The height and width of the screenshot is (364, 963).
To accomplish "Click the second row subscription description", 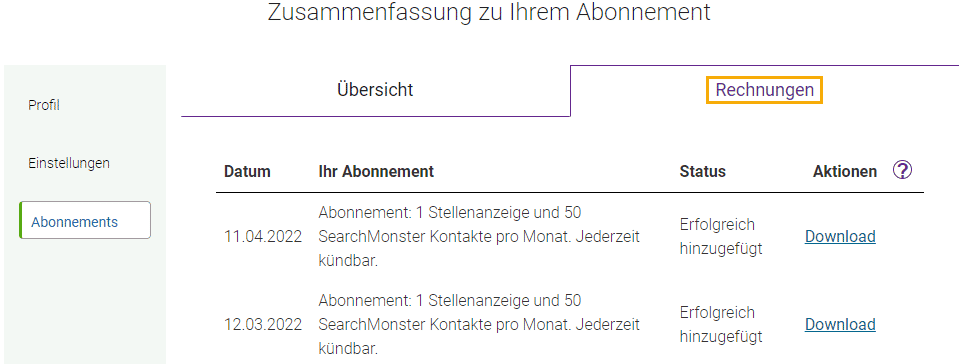I will (479, 324).
